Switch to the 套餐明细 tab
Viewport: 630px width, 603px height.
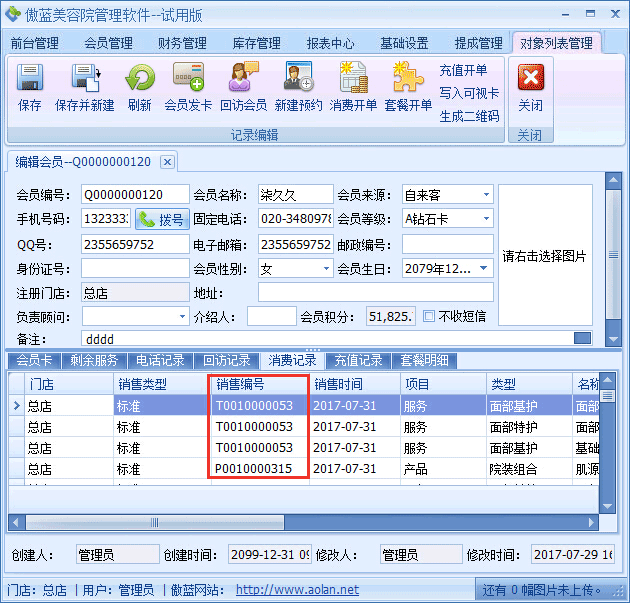pyautogui.click(x=424, y=360)
